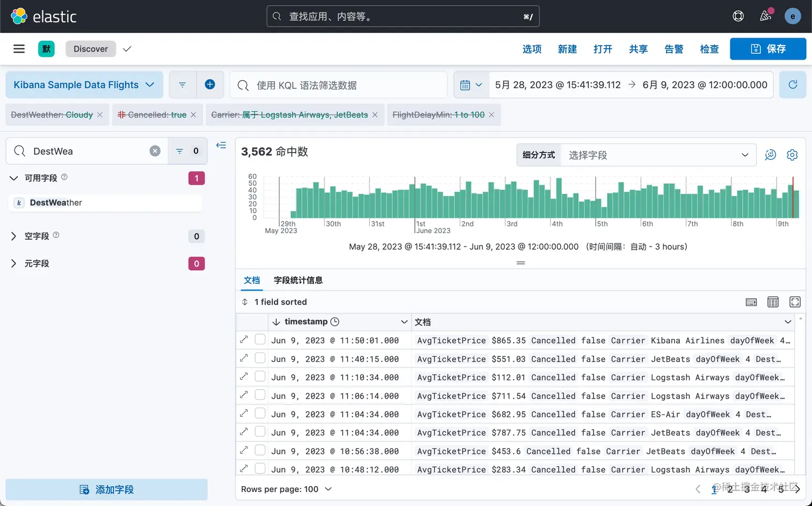Open the filter options menu icon

coord(183,85)
